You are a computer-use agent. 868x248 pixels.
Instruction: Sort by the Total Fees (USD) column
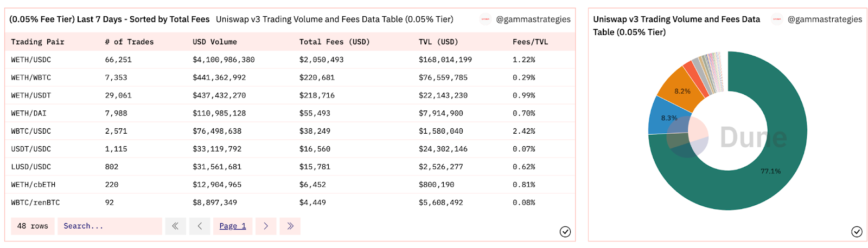(x=334, y=42)
